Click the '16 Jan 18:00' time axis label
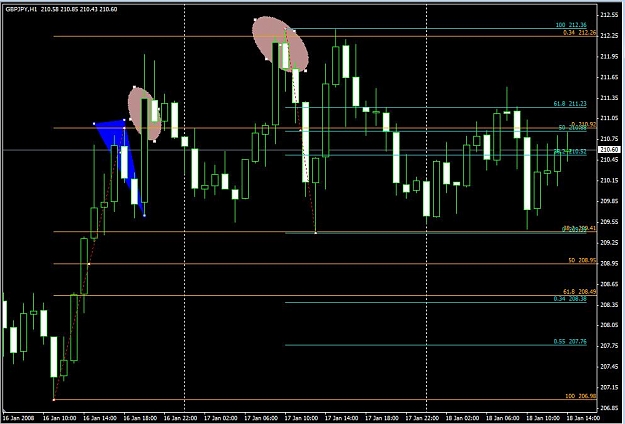The image size is (625, 424). tap(141, 418)
